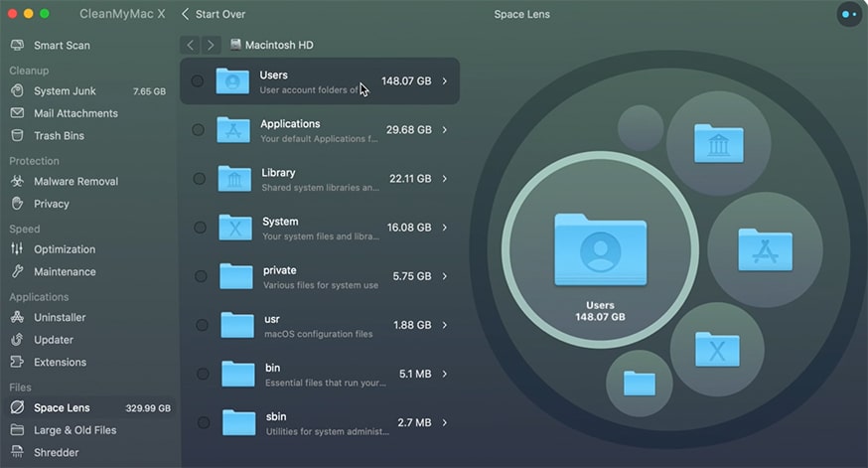Click the sbin folder icon in the list
Screen dimensions: 868x468
(238, 422)
